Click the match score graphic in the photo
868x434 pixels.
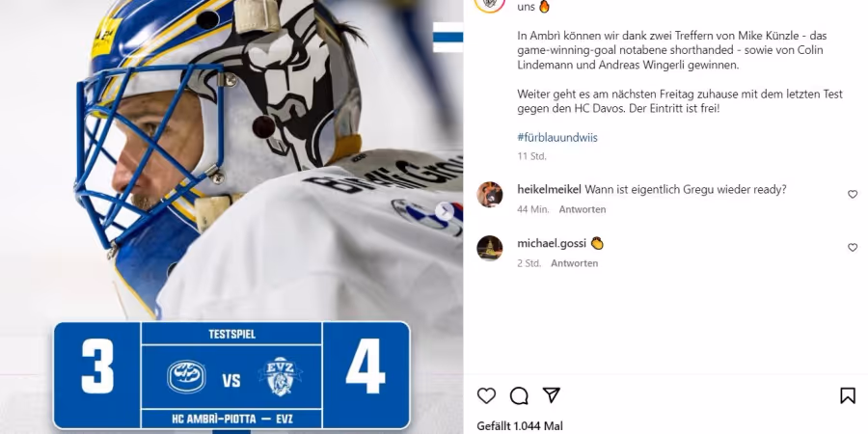tap(231, 375)
